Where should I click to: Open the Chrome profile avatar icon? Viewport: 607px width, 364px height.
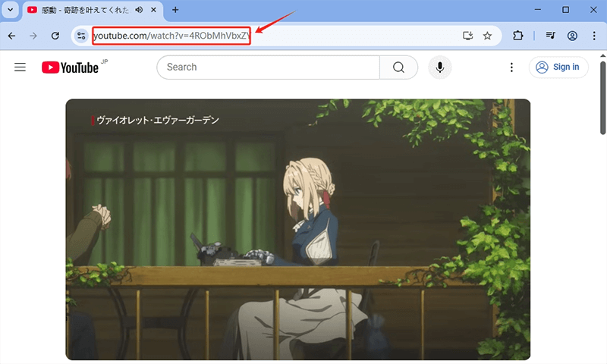[x=572, y=36]
